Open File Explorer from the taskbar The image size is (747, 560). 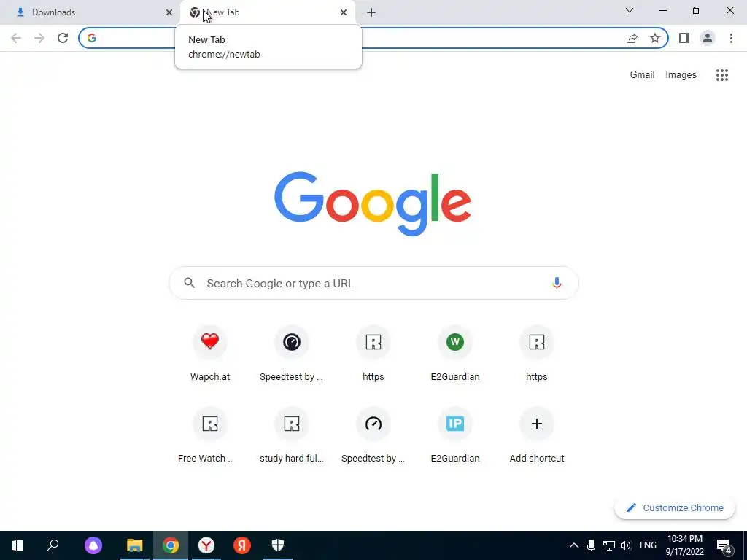135,545
